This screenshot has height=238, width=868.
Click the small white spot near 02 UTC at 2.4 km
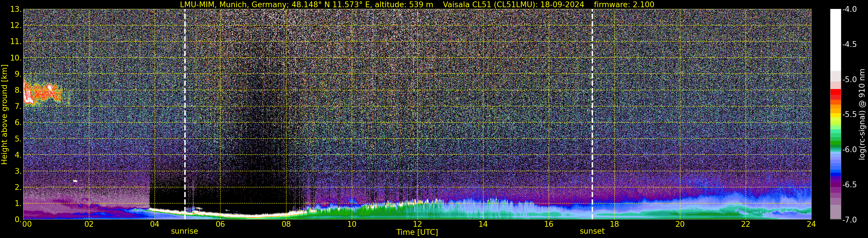pos(75,181)
